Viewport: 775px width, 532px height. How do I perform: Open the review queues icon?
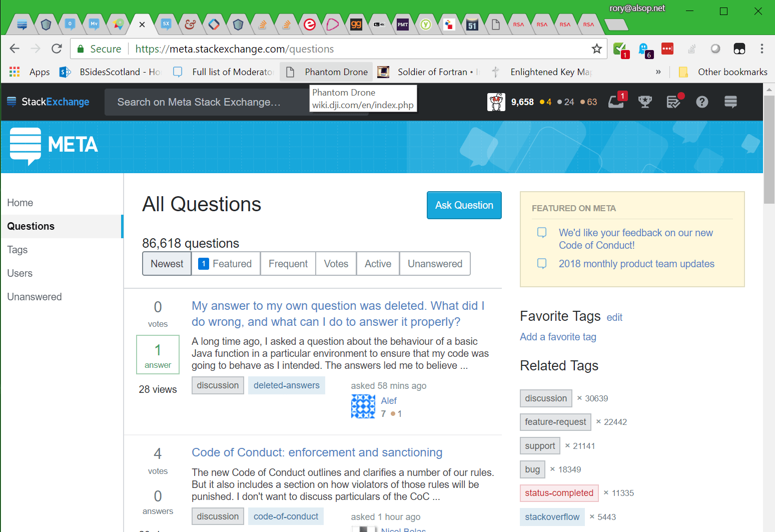coord(673,102)
